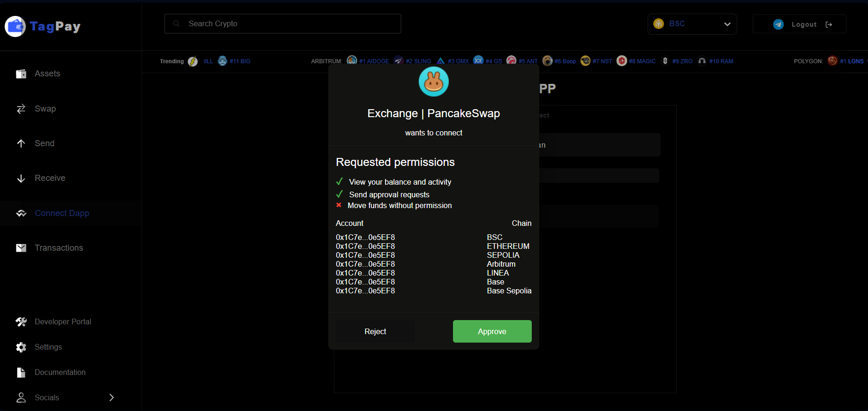The height and width of the screenshot is (411, 868).
Task: Reject the PancakeSwap connection request
Action: pos(375,331)
